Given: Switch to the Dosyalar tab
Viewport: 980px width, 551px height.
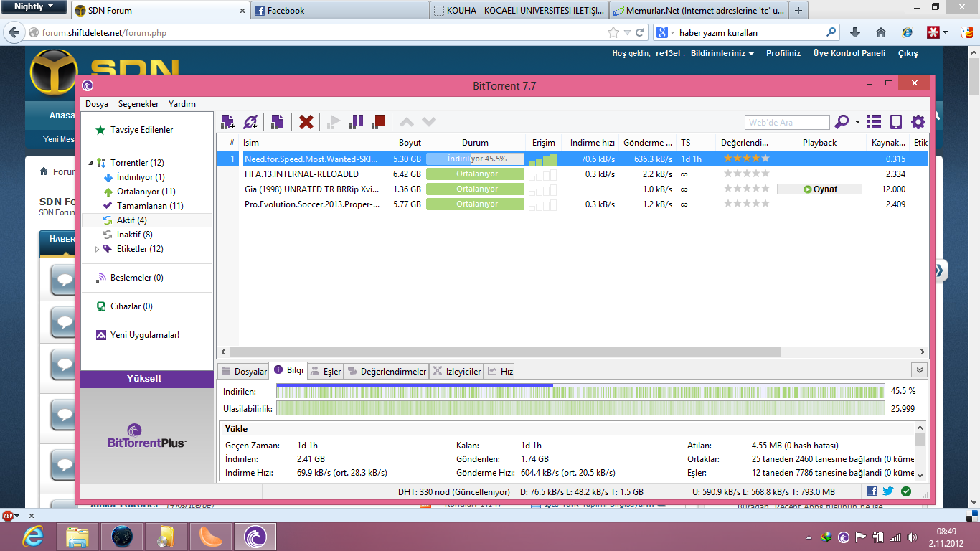Looking at the screenshot, I should coord(244,372).
